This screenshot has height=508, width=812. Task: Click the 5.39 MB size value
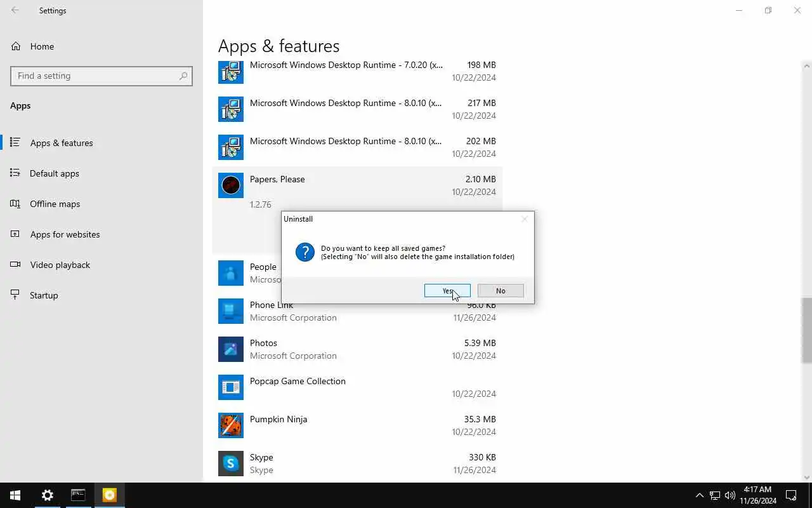click(x=480, y=343)
